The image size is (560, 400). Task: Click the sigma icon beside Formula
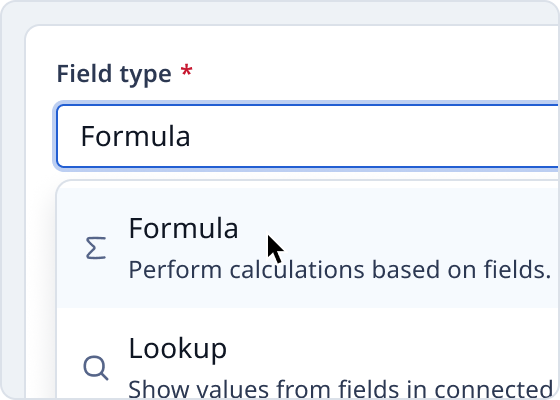pos(96,248)
